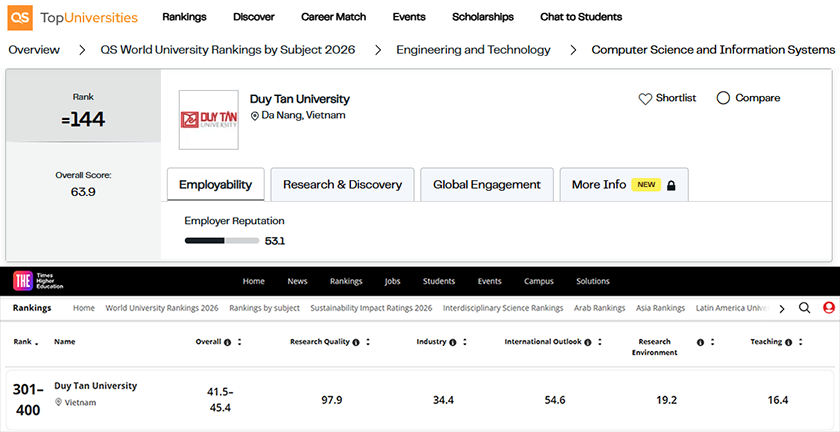
Task: Click the heart Shortlist icon
Action: (x=645, y=99)
